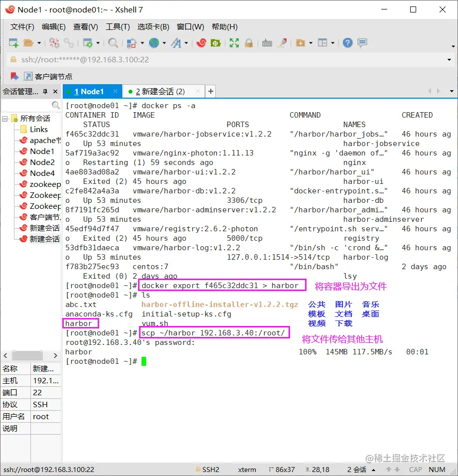Click the session Properties gear icon
The height and width of the screenshot is (476, 458).
click(88, 43)
